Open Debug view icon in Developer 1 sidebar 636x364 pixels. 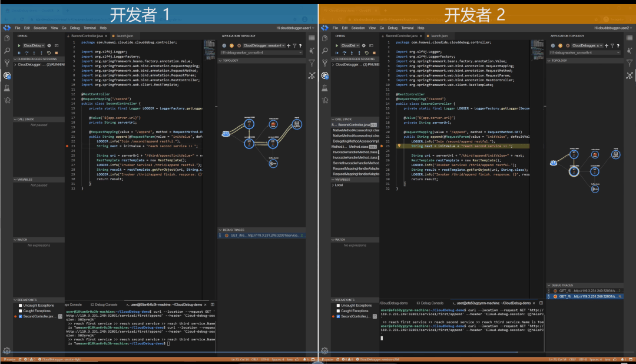pos(7,75)
